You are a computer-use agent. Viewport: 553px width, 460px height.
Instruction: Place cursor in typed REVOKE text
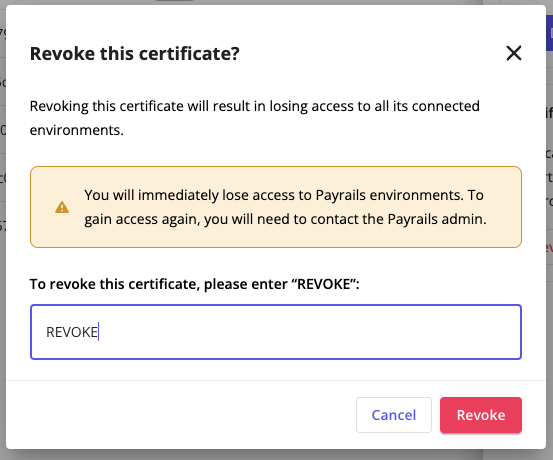[x=72, y=332]
